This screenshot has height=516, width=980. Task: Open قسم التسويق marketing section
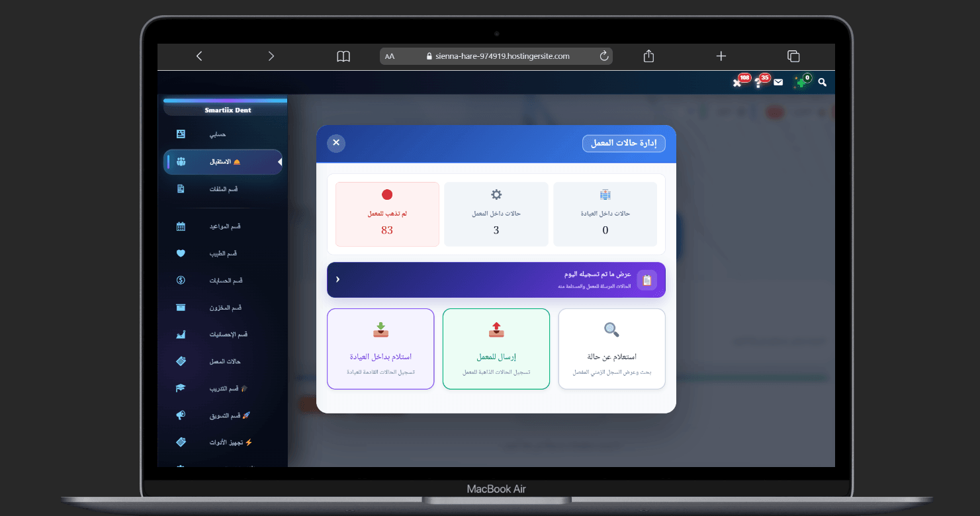[x=223, y=415]
